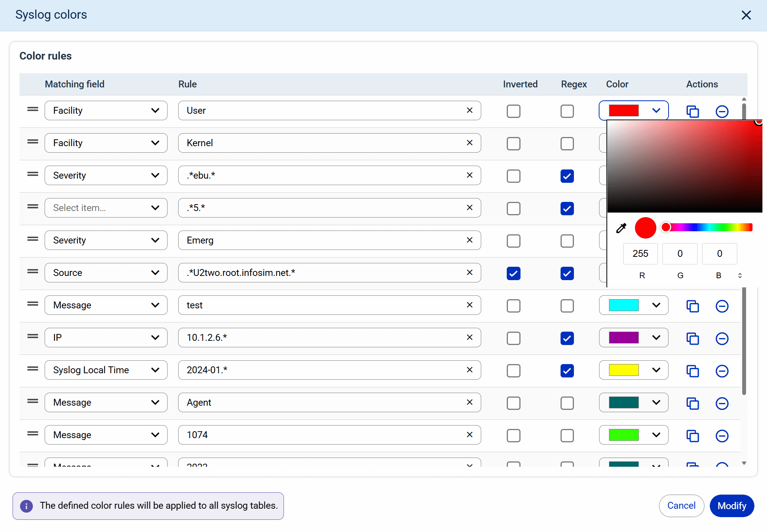Image resolution: width=767 pixels, height=532 pixels.
Task: Click the Cancel button
Action: 681,506
